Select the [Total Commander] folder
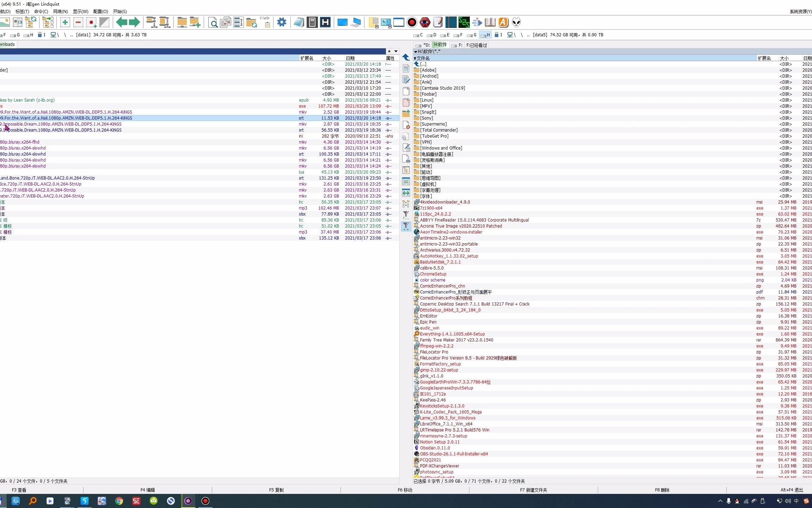This screenshot has width=812, height=508. coord(439,130)
